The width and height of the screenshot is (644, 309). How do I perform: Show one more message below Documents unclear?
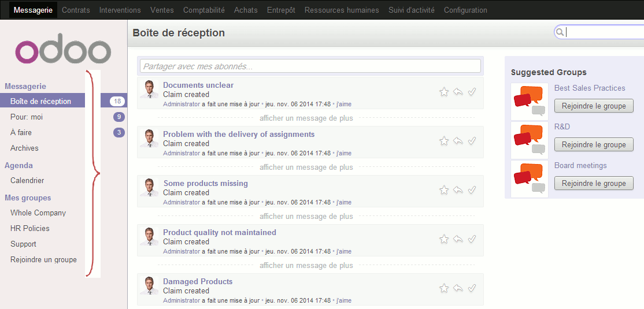(x=306, y=118)
